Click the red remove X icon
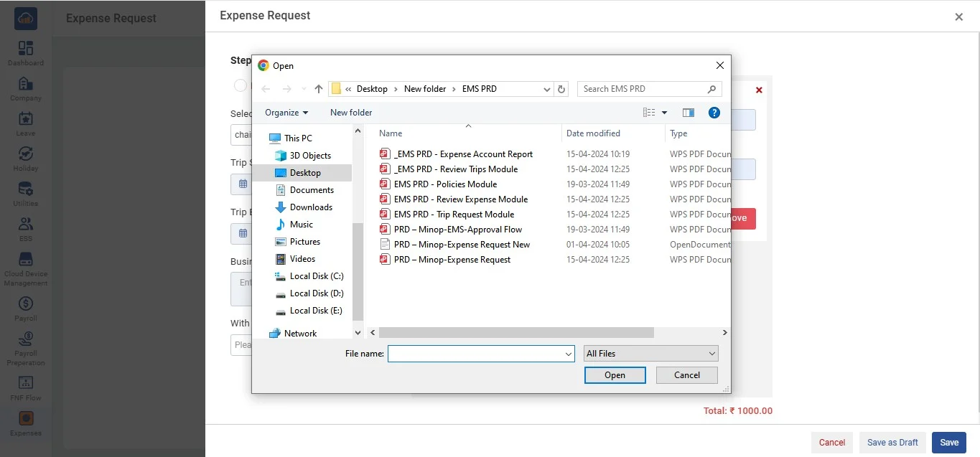 759,90
